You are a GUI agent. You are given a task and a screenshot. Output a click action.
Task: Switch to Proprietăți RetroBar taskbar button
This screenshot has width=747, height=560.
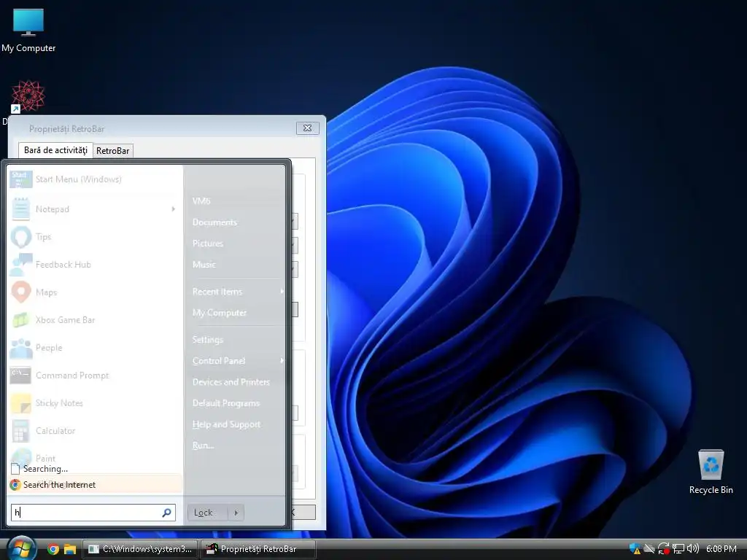[258, 549]
